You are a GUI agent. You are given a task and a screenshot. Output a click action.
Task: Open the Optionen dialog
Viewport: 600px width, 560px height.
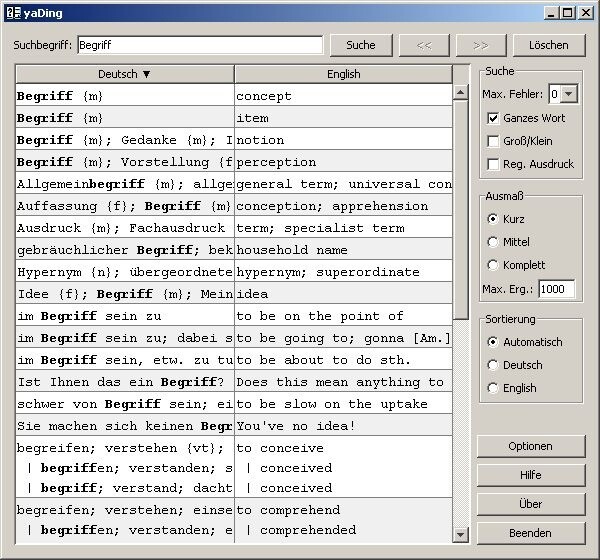point(530,446)
